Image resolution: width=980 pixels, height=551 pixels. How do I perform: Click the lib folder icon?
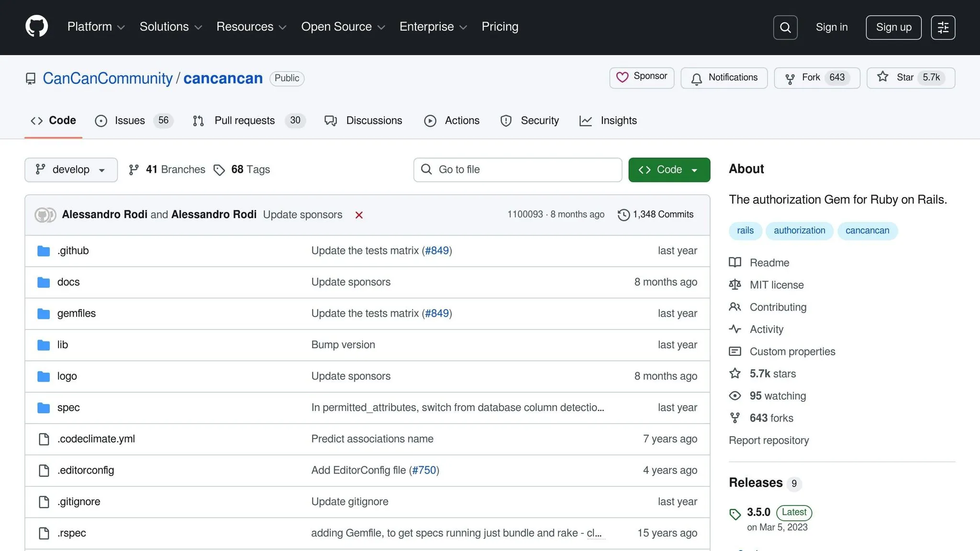pos(44,345)
